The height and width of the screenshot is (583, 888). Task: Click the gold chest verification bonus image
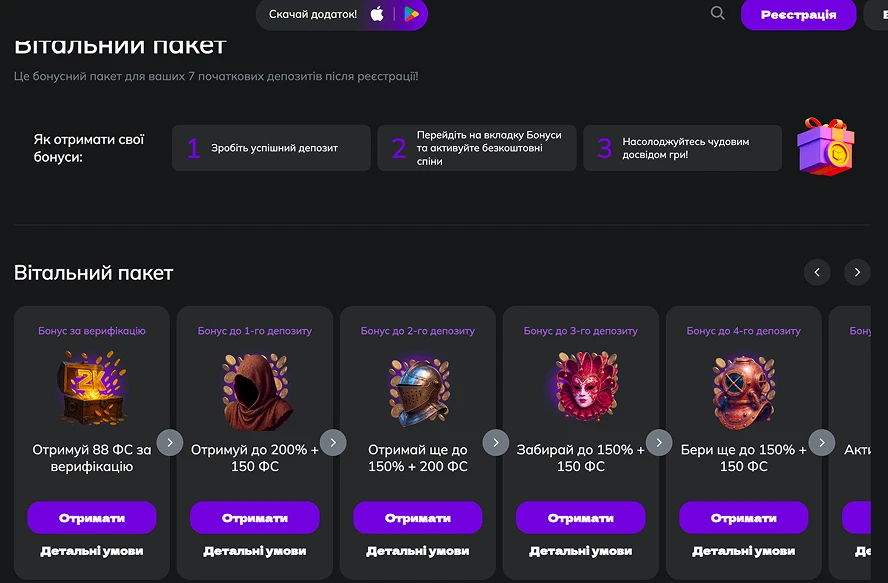pyautogui.click(x=91, y=388)
